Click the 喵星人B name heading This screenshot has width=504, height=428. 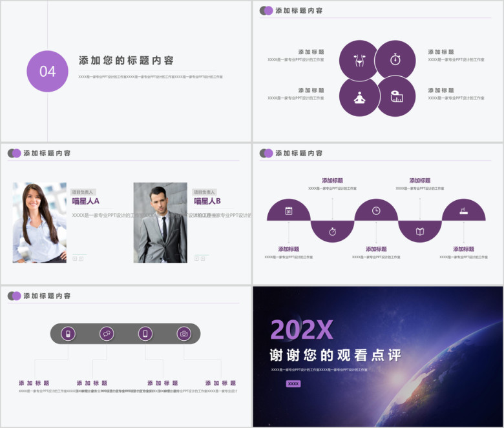207,201
